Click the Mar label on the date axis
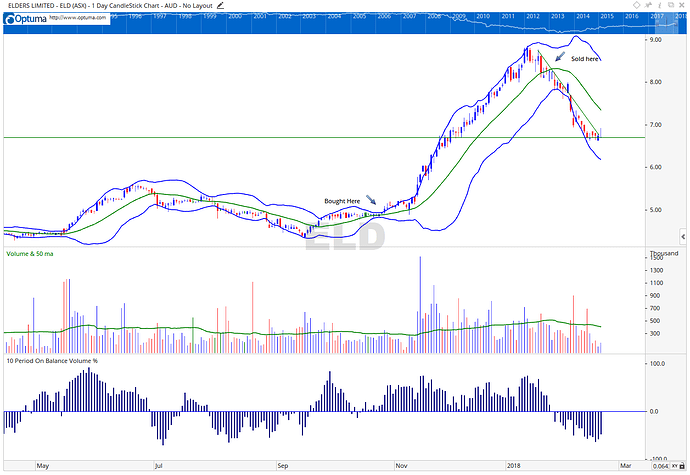The height and width of the screenshot is (475, 690). point(625,465)
